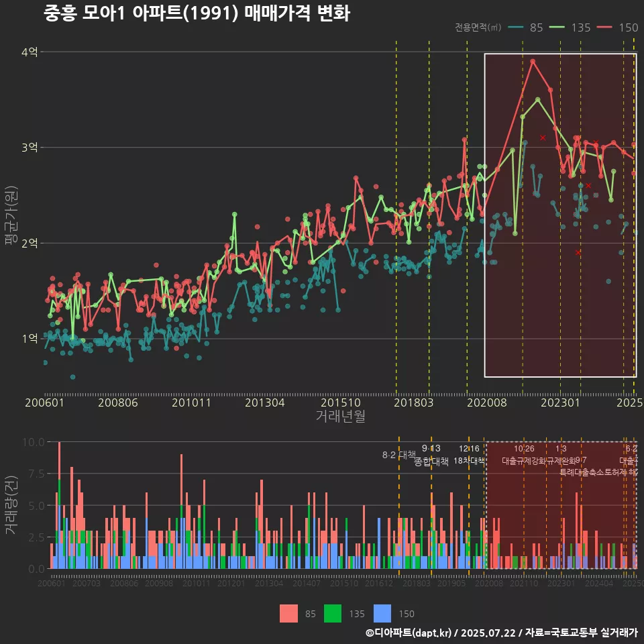The height and width of the screenshot is (644, 644).
Task: Click the chart title 중흥 모아1 아파트(1991) 매매가격 변화
Action: coord(197,13)
